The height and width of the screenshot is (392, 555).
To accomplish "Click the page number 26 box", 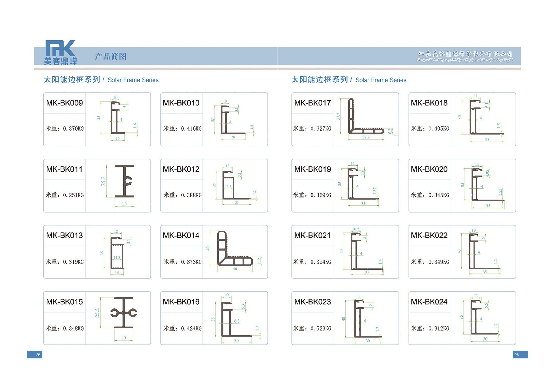I will click(520, 354).
